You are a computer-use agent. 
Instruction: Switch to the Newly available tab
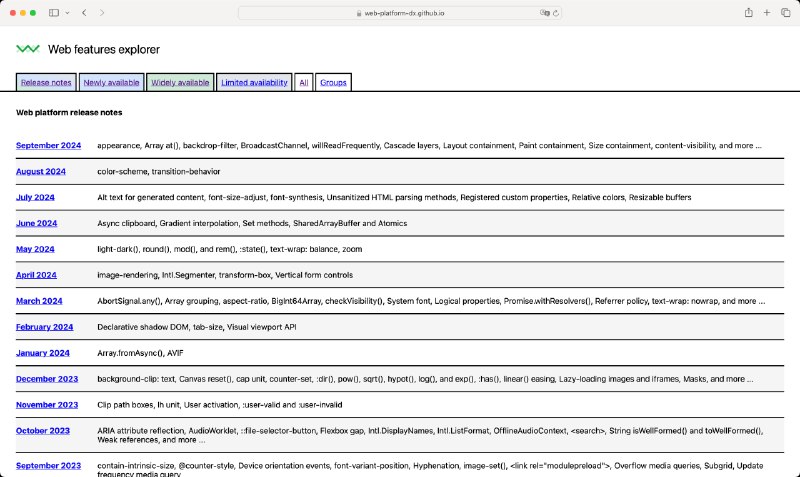tap(111, 83)
